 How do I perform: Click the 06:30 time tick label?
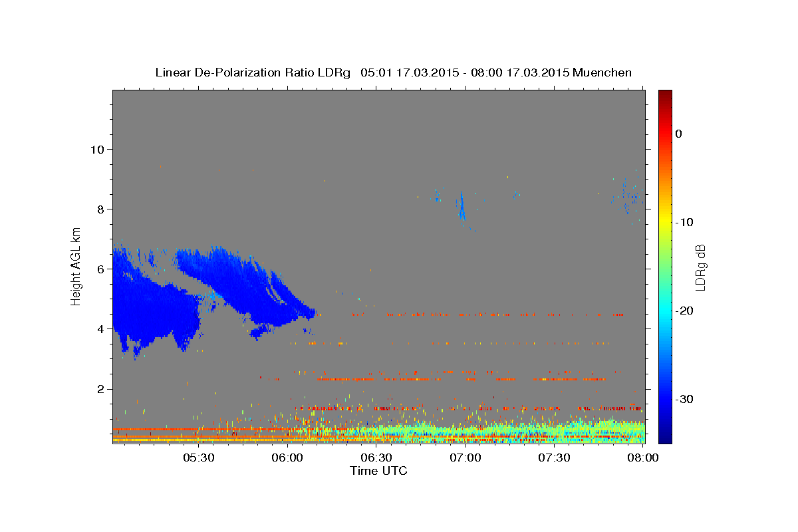click(x=376, y=458)
